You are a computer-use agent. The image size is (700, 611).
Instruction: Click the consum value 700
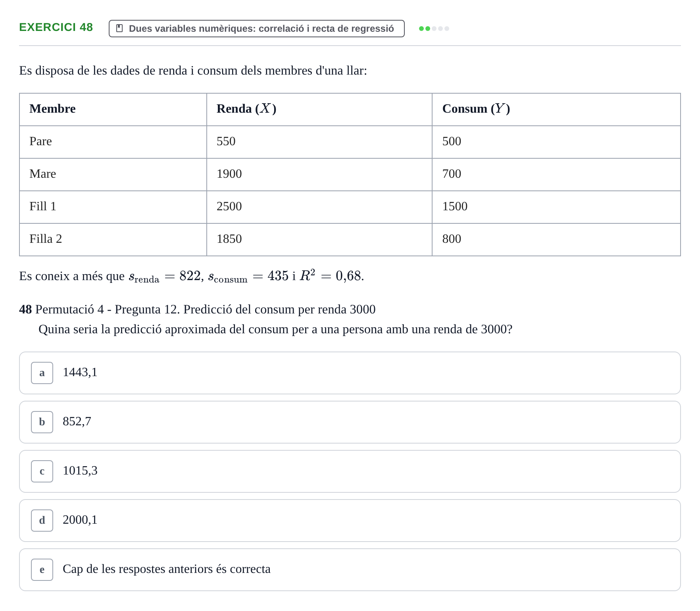[452, 174]
